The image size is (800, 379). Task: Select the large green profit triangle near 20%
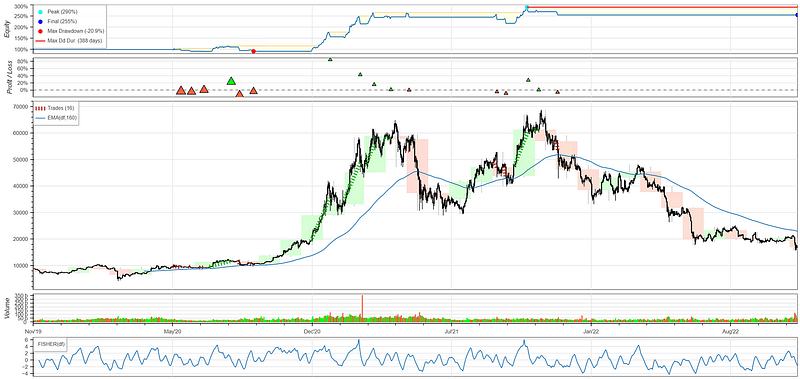231,81
